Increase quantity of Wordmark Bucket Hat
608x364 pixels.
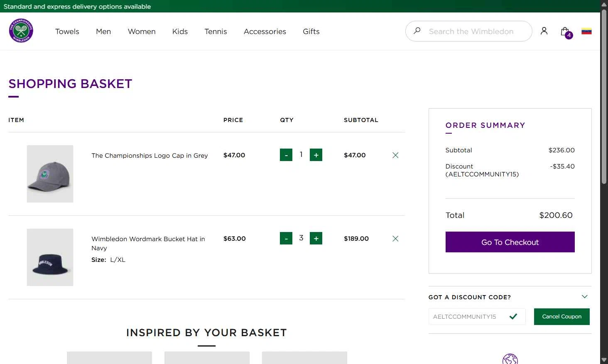[x=316, y=238]
